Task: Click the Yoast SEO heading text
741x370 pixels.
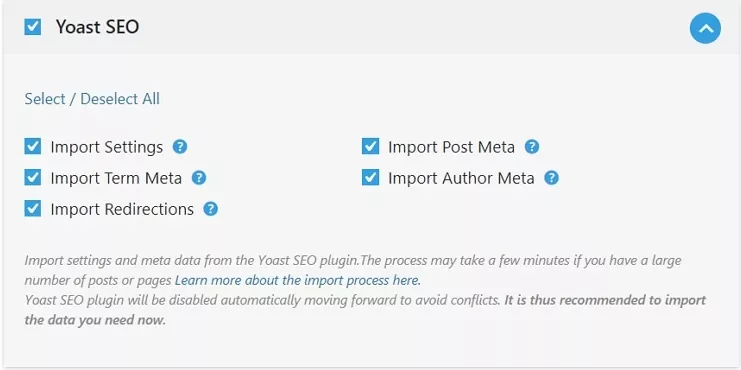Action: 97,27
